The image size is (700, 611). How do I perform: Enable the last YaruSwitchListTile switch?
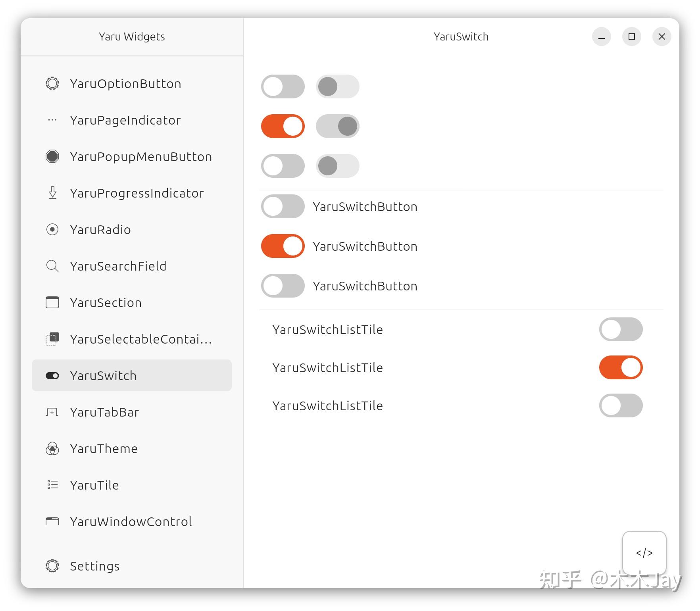click(x=621, y=405)
